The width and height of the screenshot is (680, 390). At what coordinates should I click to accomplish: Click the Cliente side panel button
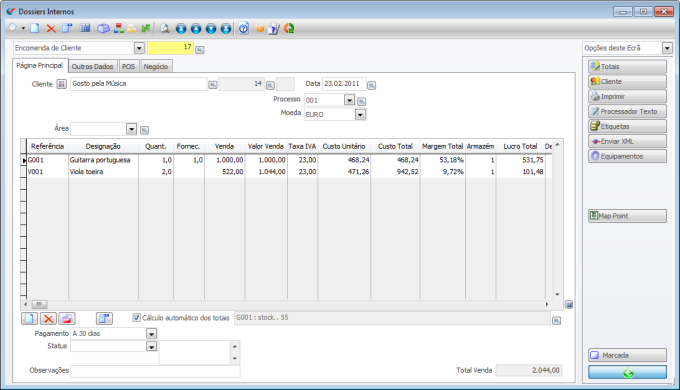point(628,82)
